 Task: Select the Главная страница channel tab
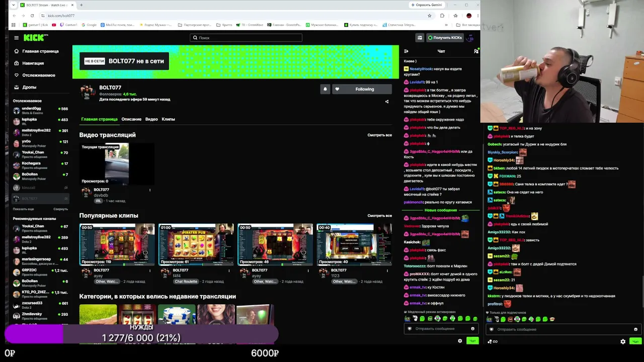(x=99, y=119)
